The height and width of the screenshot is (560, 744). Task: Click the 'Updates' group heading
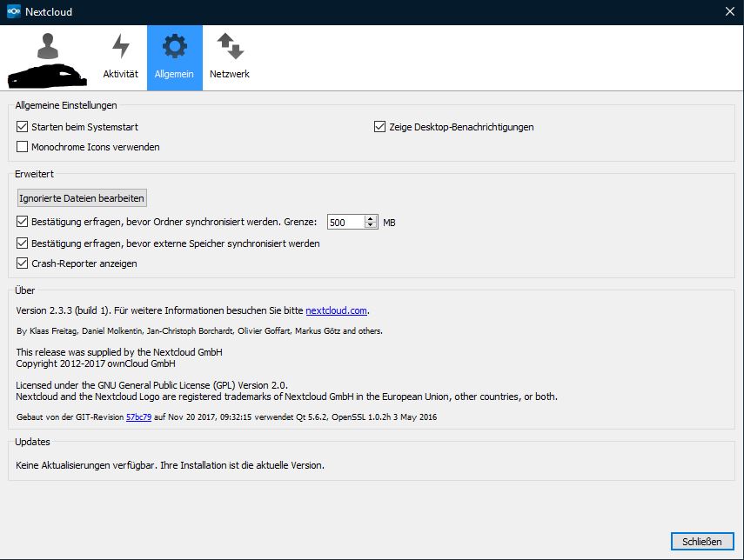(32, 442)
